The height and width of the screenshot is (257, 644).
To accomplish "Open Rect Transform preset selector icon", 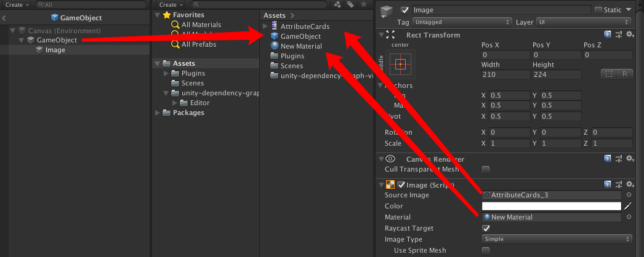I will pyautogui.click(x=618, y=35).
